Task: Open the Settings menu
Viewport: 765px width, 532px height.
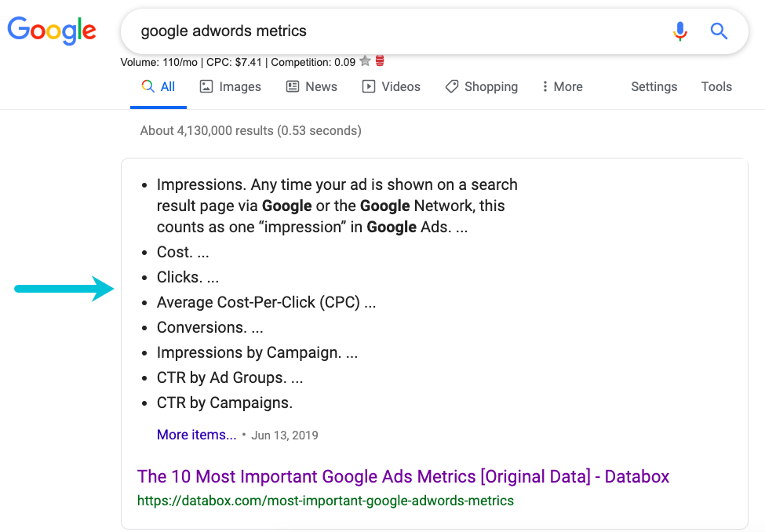Action: tap(654, 86)
